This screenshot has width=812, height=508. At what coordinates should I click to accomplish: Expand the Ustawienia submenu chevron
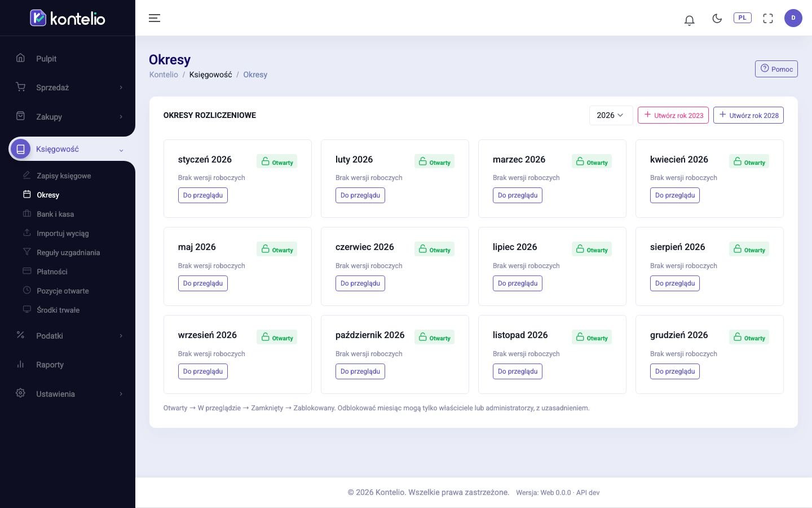coord(121,394)
